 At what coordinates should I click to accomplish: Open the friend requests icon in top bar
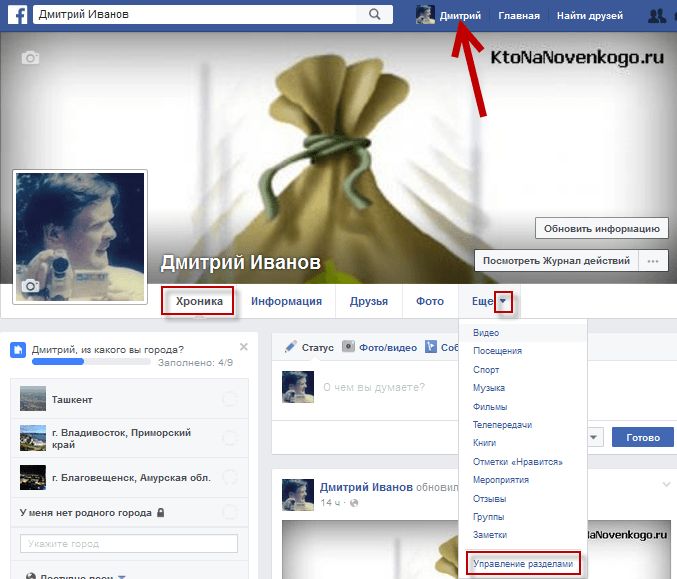tap(657, 16)
